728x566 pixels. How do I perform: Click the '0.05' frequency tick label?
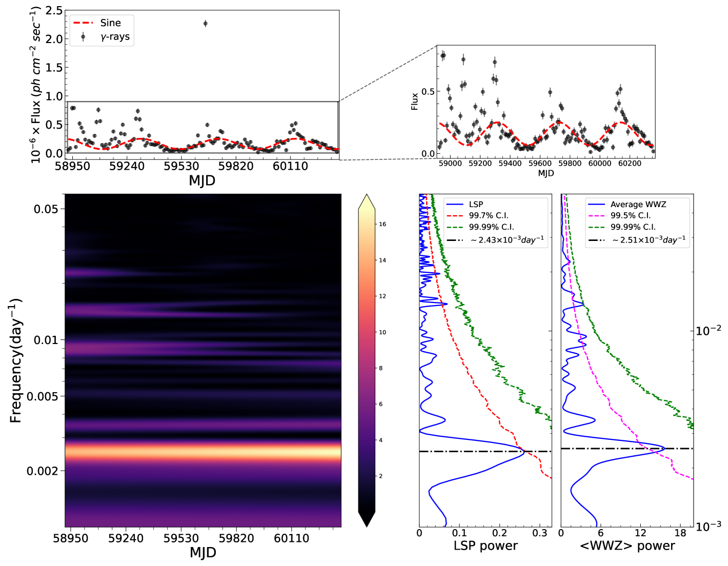click(47, 209)
